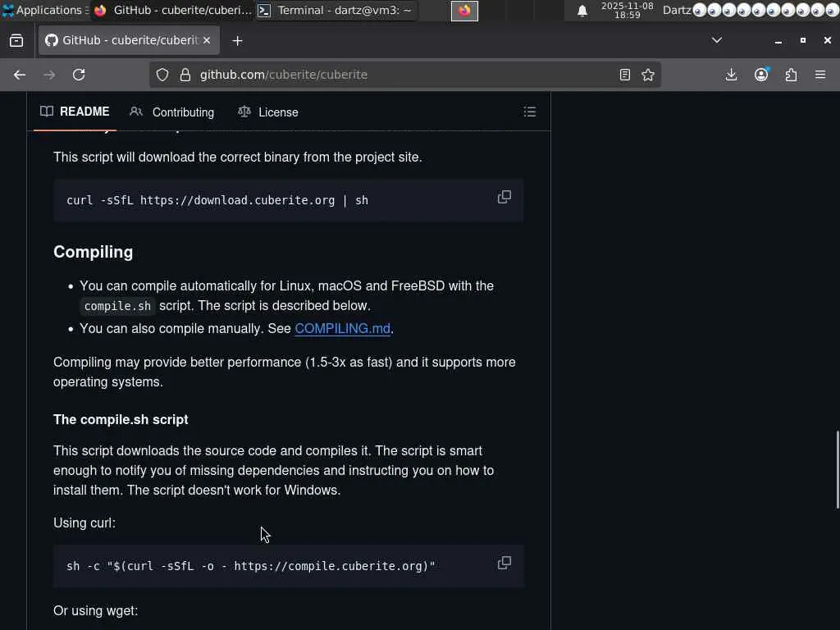This screenshot has height=630, width=840.
Task: Click the inline compile.sh code label
Action: (117, 306)
